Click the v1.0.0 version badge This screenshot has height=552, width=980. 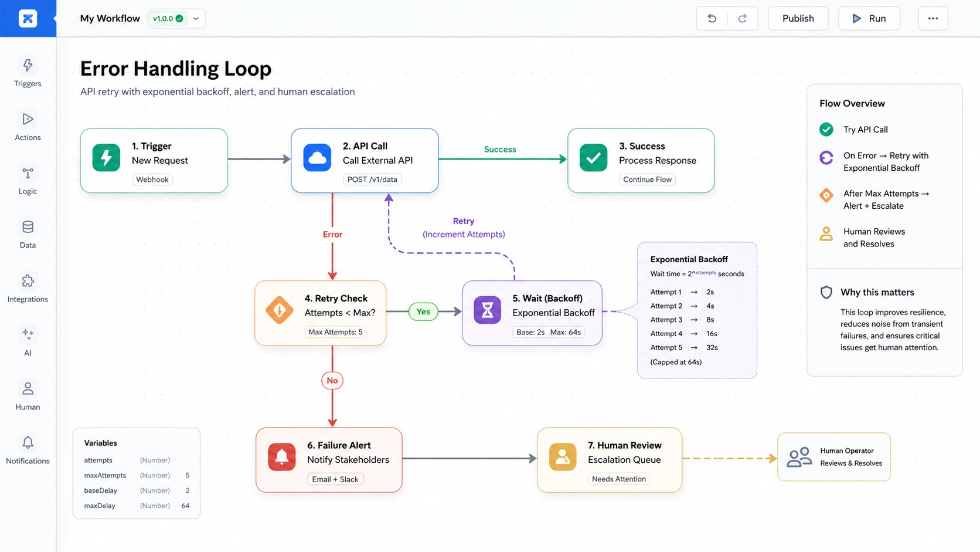168,18
